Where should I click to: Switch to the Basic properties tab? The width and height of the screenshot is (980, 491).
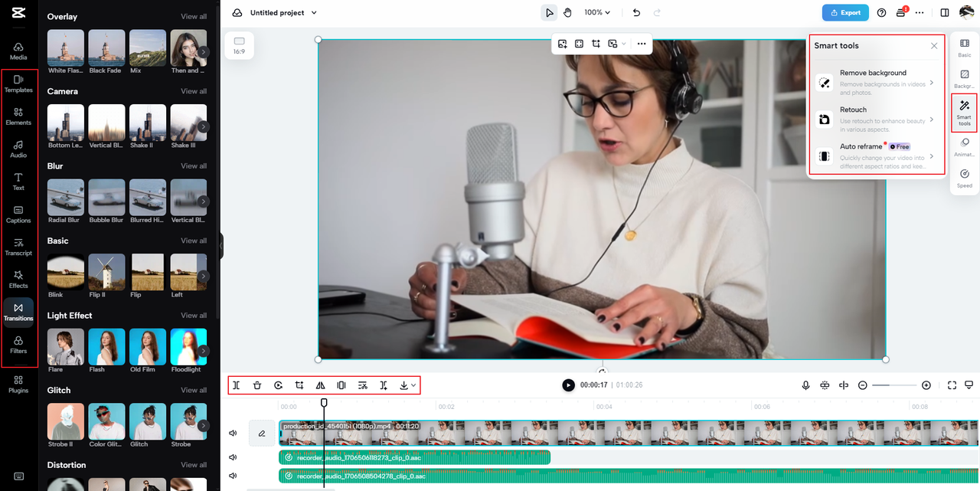[965, 48]
